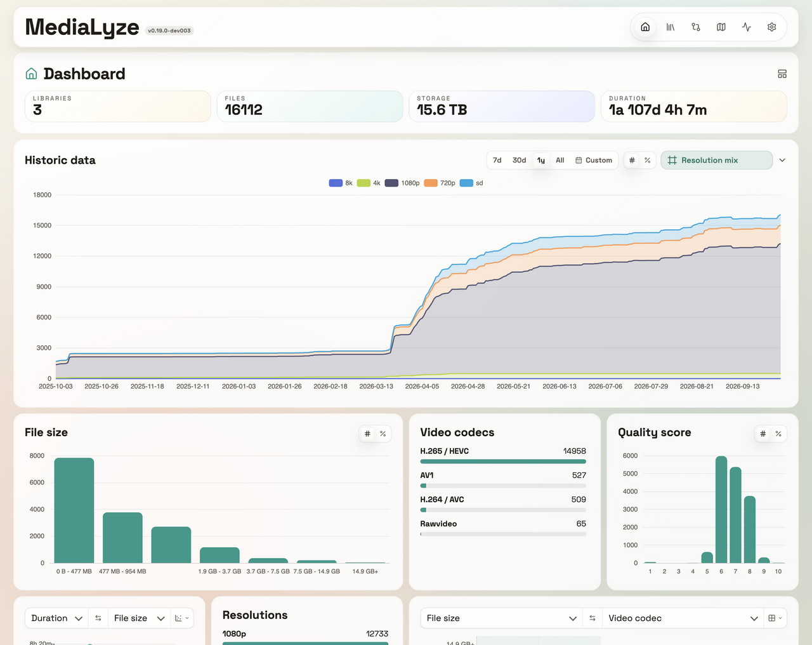The width and height of the screenshot is (812, 645).
Task: Open File size dropdown in bottom-right card
Action: click(502, 618)
